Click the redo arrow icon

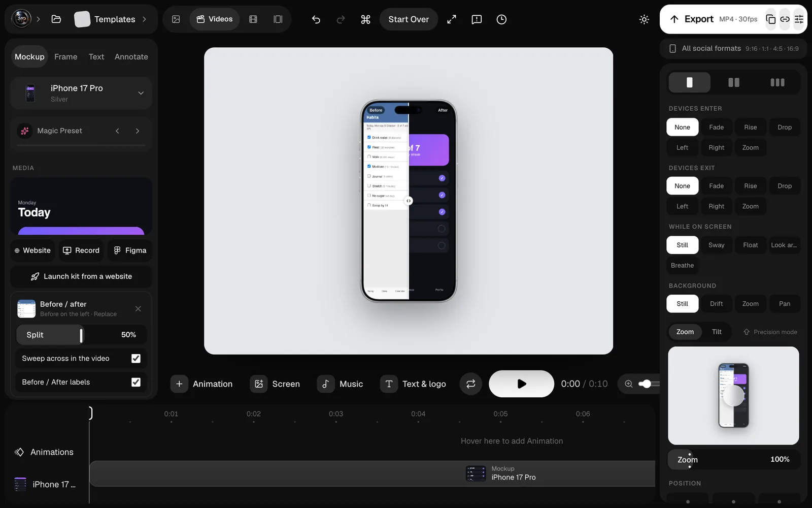pos(341,19)
